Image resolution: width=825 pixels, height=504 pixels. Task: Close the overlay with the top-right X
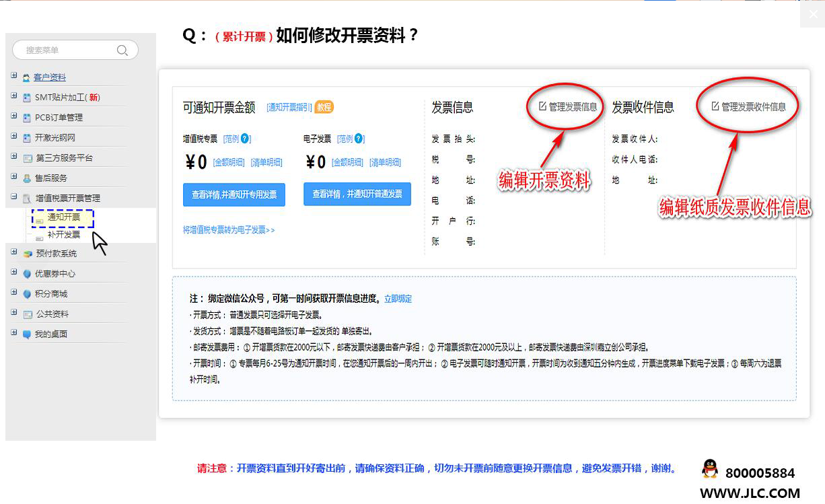(812, 15)
